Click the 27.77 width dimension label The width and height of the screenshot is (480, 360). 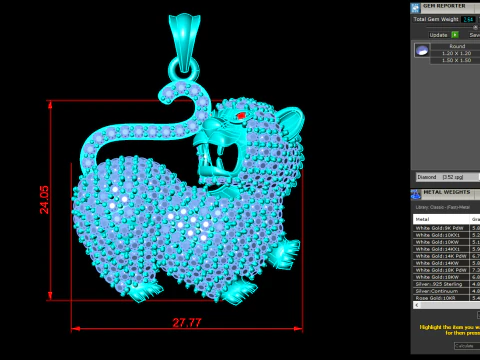point(187,323)
